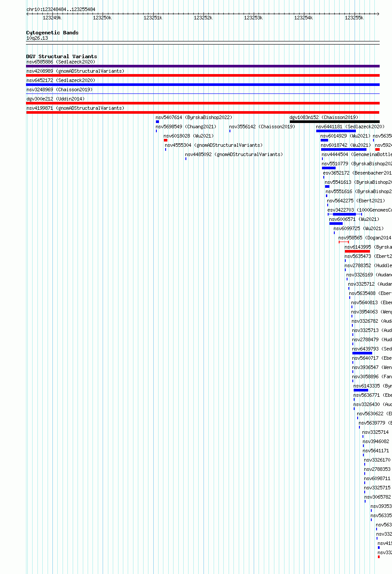Select nsv5551616 variant label

[359, 191]
